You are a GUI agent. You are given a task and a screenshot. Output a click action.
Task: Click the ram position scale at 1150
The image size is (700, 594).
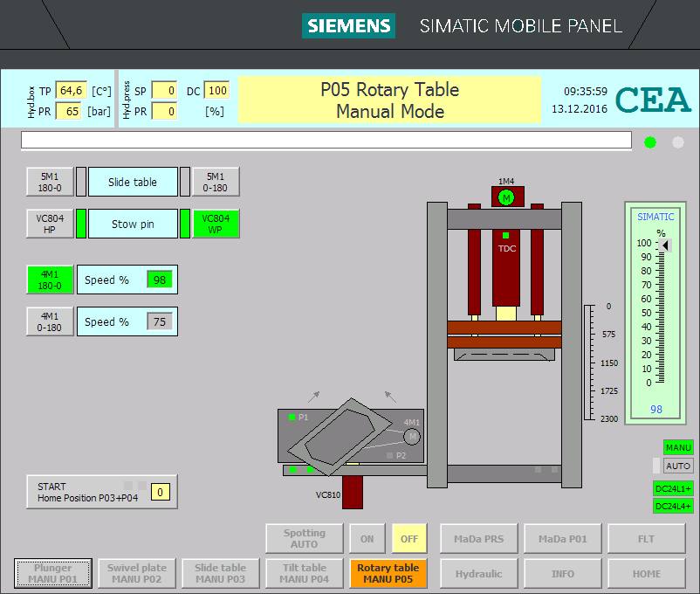pos(609,363)
